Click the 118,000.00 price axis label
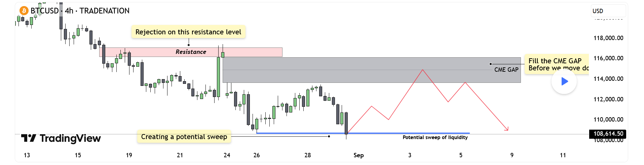This screenshot has height=165, width=644. point(608,38)
